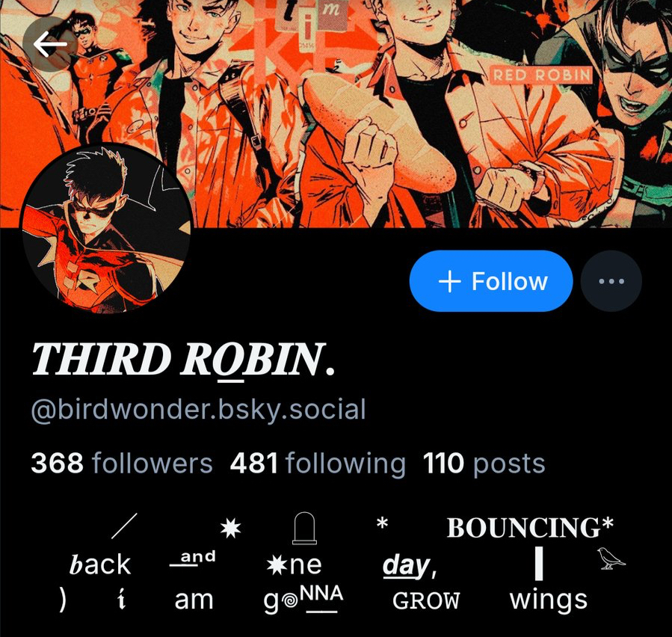Click the small bird icon in bio
The height and width of the screenshot is (637, 672).
point(611,558)
